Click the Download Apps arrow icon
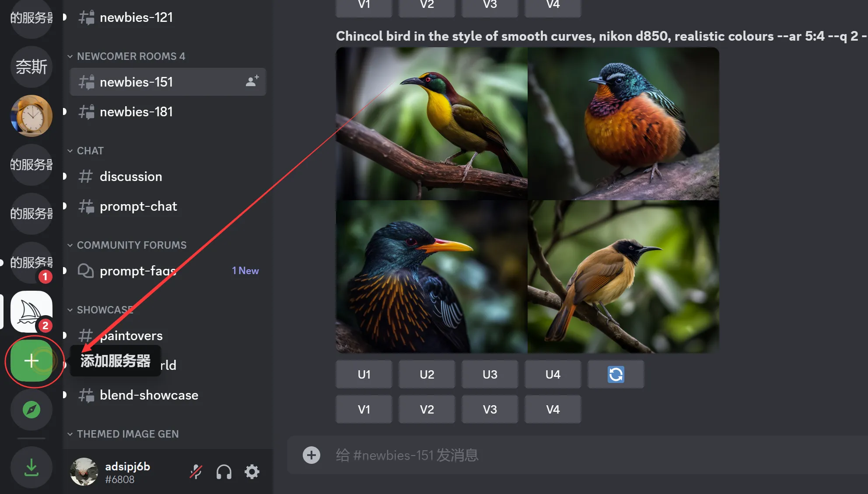 point(31,467)
